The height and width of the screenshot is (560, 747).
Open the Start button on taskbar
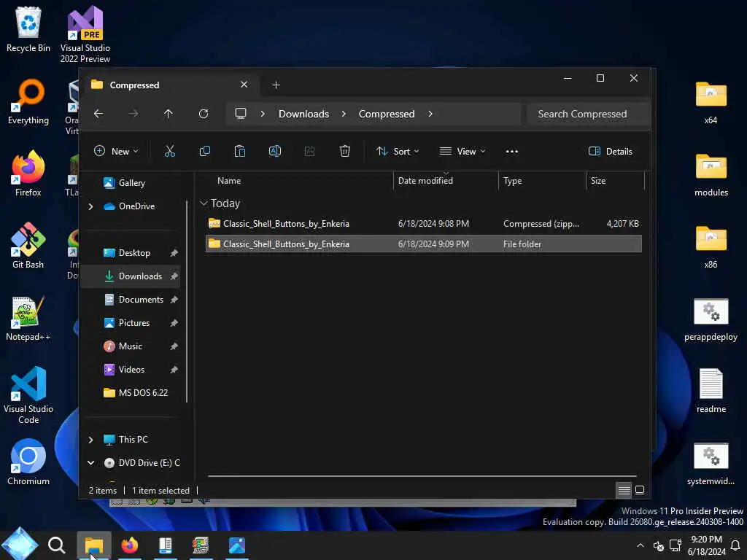[x=19, y=544]
